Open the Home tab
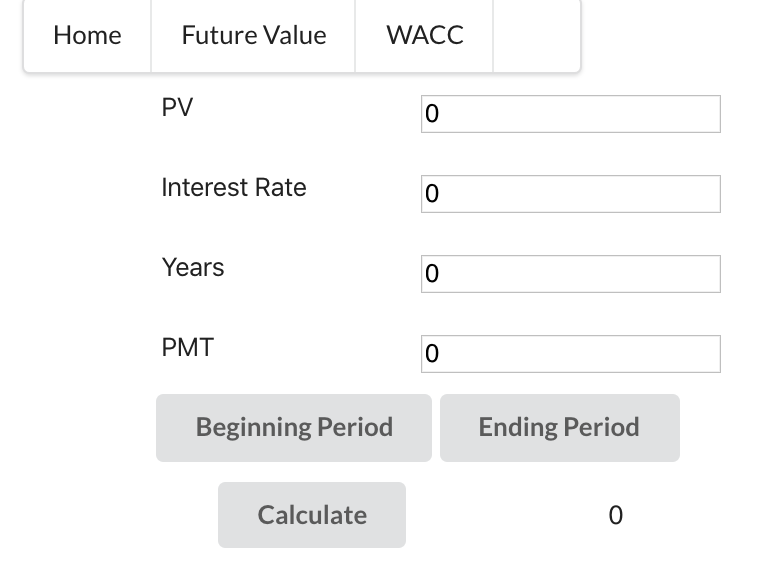 pos(87,35)
